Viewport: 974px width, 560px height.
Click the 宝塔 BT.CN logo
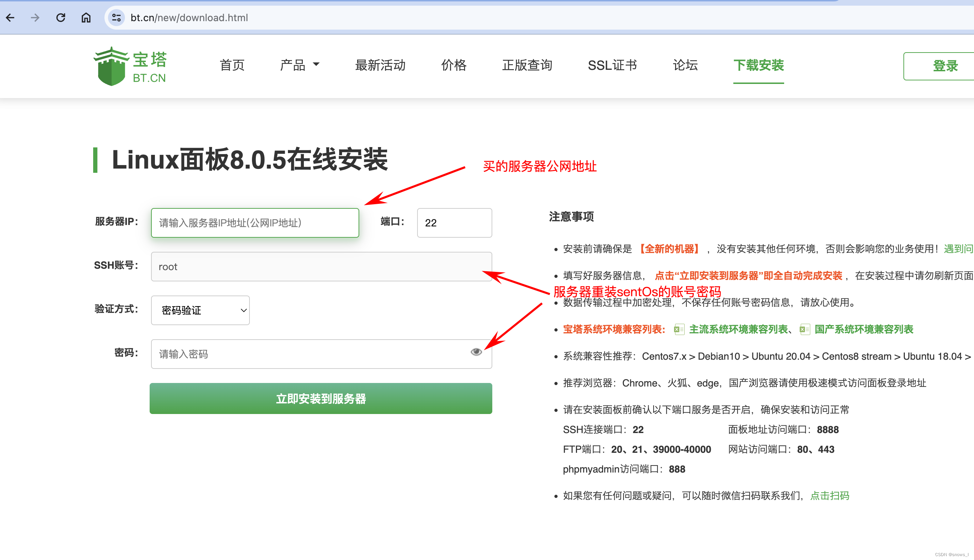click(131, 66)
